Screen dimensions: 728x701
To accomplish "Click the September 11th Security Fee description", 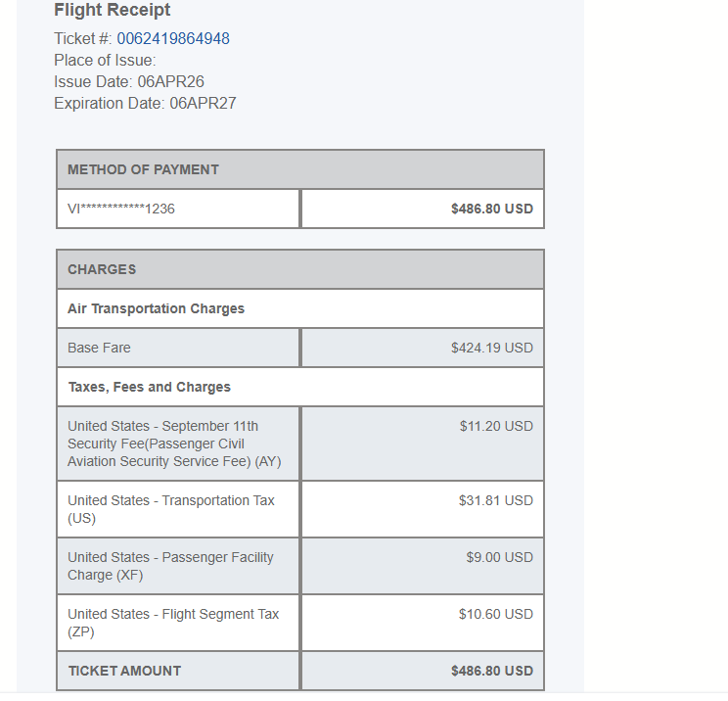I will point(174,444).
